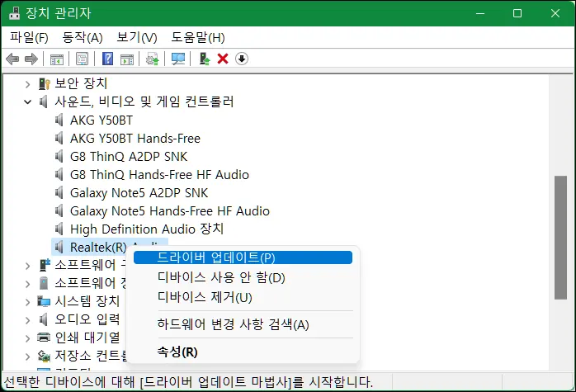Select the 오디오 입력 label
Image resolution: width=576 pixels, height=392 pixels.
point(87,319)
